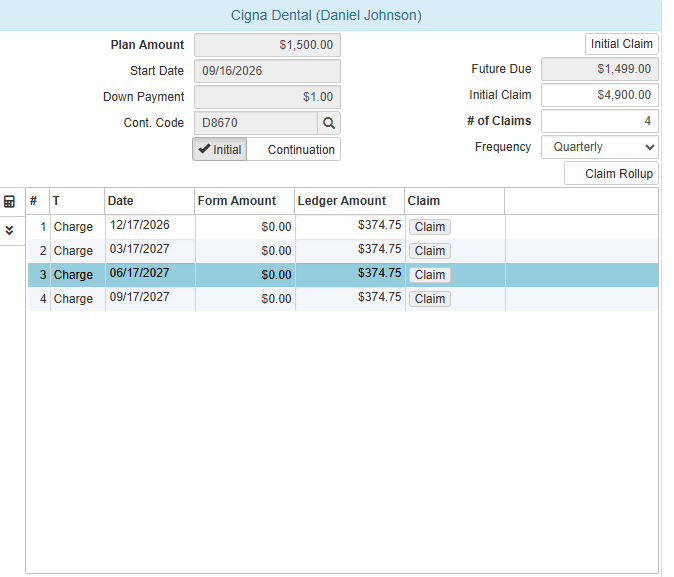Select the Continuation toggle option
Viewport: 674px width, 577px height.
pos(294,149)
